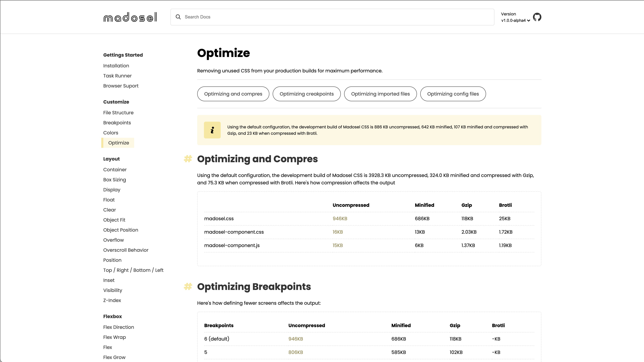
Task: Select the Optimizing creakpoints pill button
Action: tap(307, 94)
